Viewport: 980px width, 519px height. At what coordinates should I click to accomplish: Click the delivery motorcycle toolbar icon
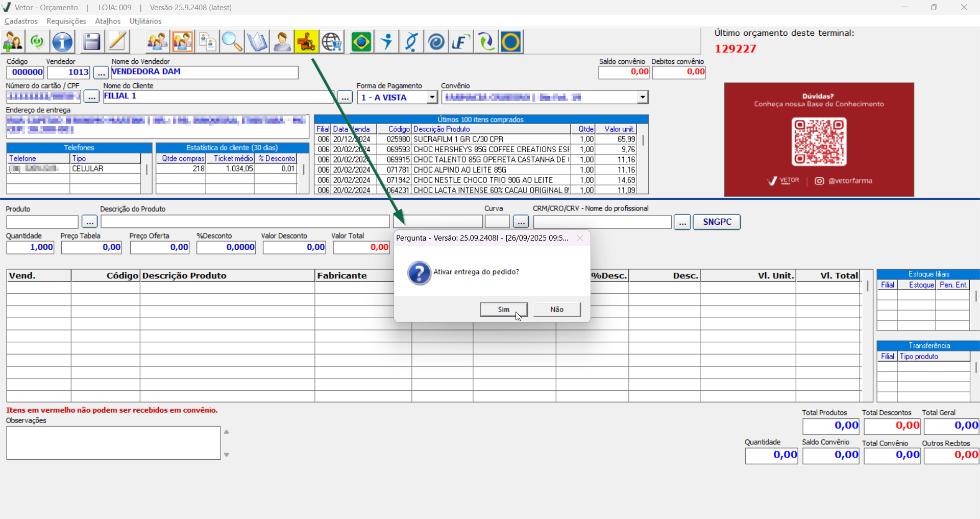306,42
